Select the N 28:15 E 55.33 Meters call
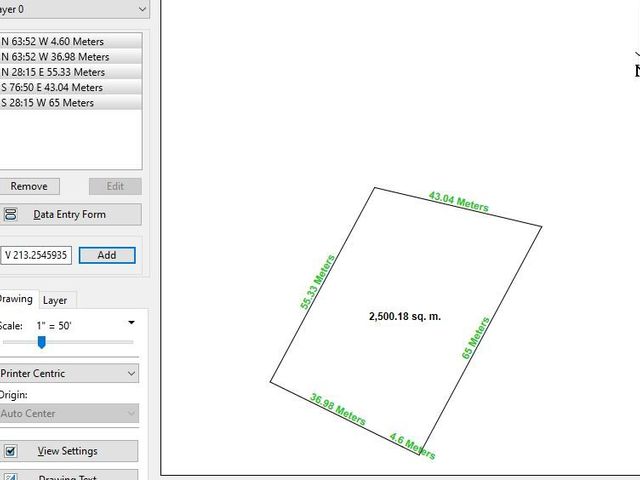 point(71,72)
